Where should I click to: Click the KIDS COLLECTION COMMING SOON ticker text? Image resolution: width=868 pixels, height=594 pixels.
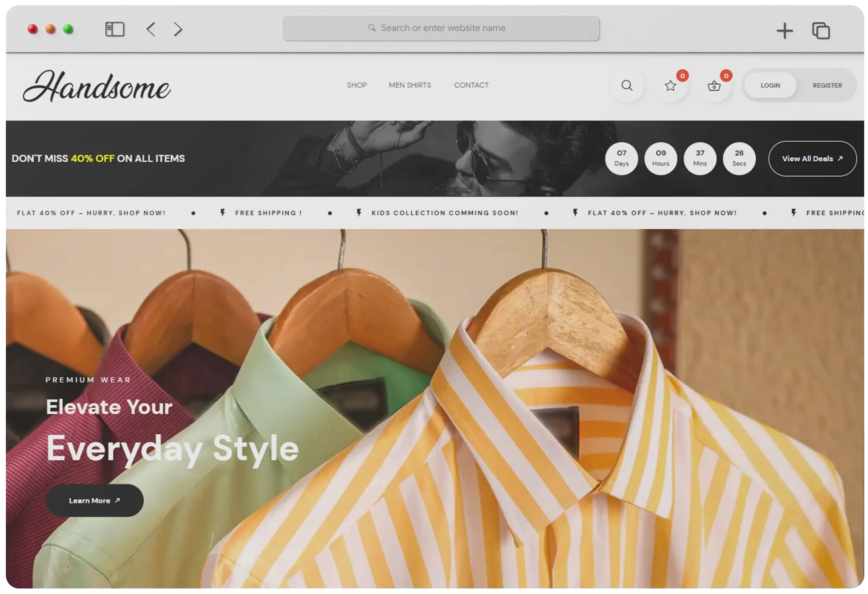pos(445,213)
